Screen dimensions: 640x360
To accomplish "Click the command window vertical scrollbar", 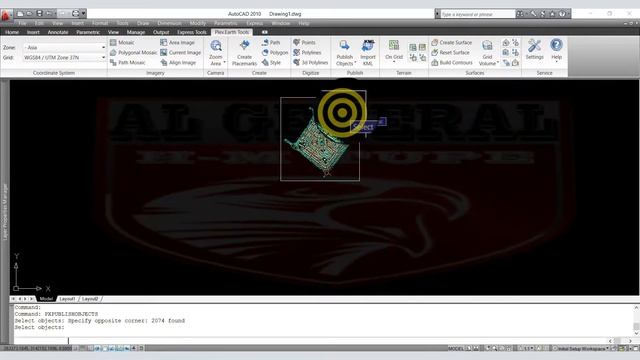I will [x=636, y=320].
